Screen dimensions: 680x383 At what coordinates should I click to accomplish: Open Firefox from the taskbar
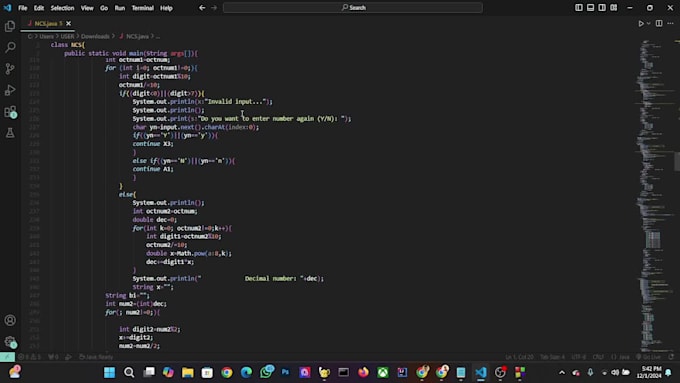coord(363,372)
